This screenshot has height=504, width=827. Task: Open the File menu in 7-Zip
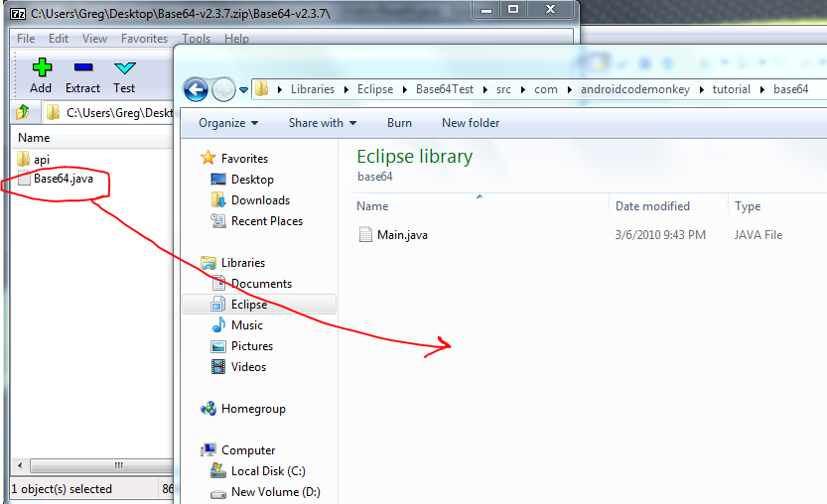(26, 39)
